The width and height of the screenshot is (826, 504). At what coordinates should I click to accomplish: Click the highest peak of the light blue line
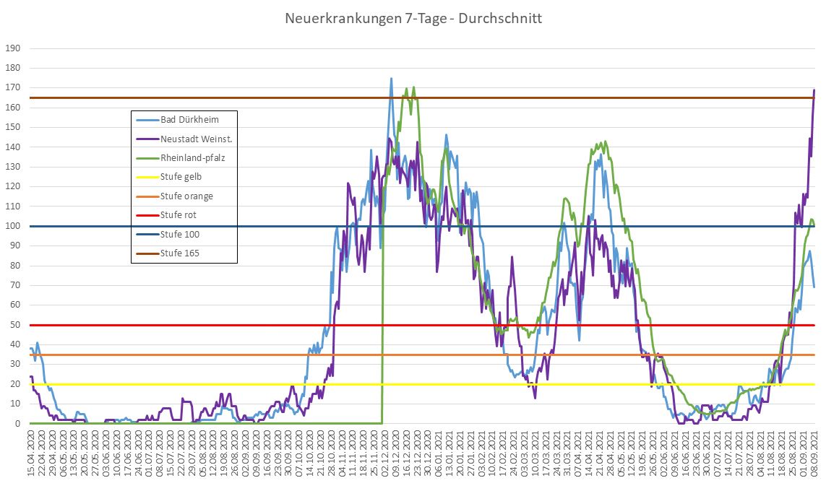(392, 79)
